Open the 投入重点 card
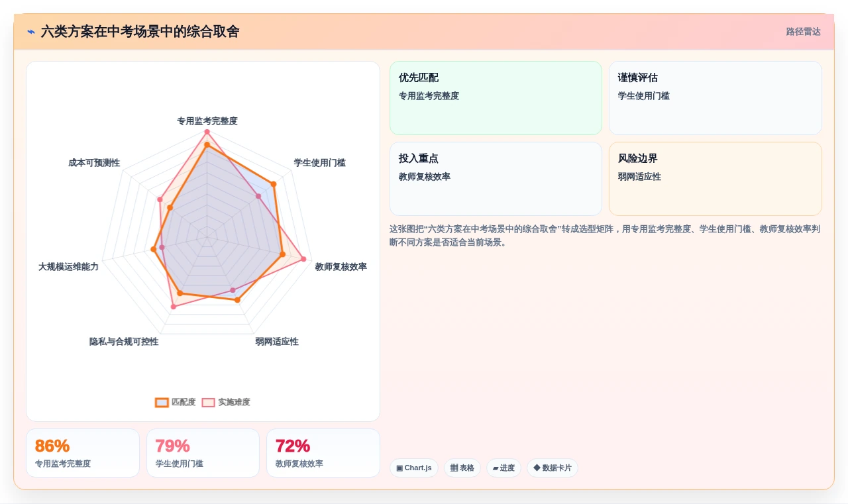 pyautogui.click(x=496, y=179)
